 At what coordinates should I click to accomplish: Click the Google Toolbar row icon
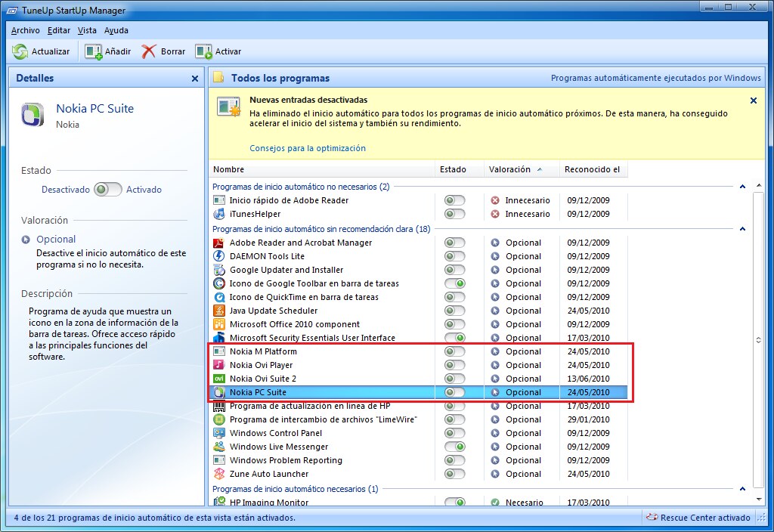click(218, 283)
